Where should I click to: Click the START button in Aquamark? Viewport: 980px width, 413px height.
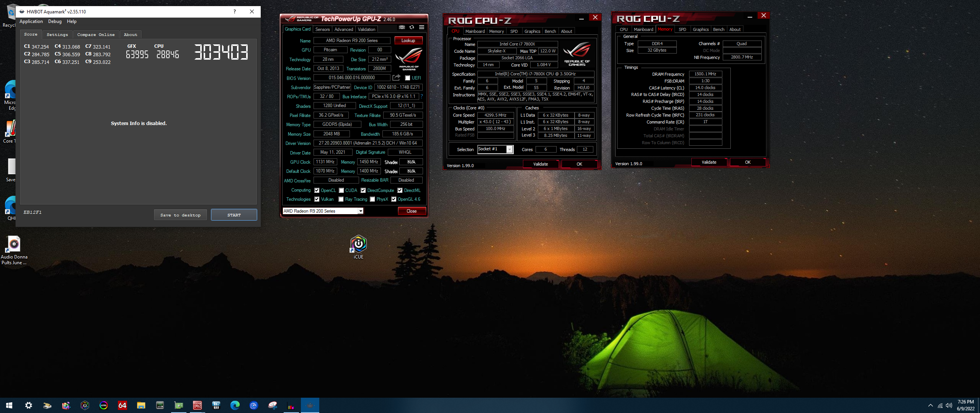coord(234,215)
